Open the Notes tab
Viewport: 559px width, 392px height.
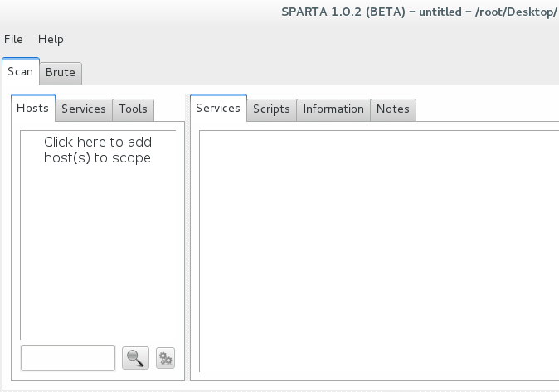(393, 109)
